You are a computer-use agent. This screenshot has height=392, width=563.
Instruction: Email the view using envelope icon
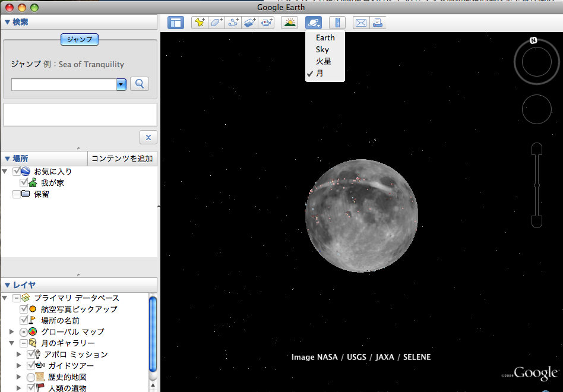click(x=361, y=23)
